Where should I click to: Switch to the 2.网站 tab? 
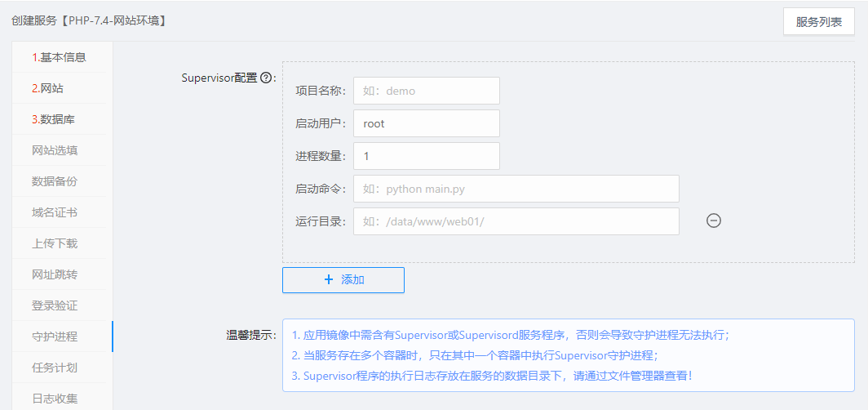click(x=47, y=88)
